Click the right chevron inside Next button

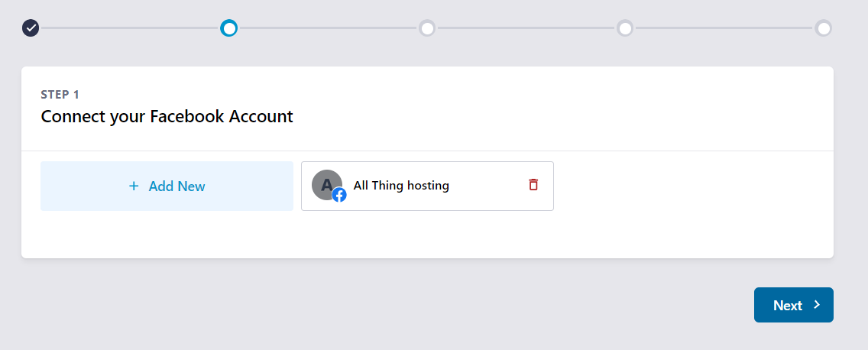click(x=817, y=305)
